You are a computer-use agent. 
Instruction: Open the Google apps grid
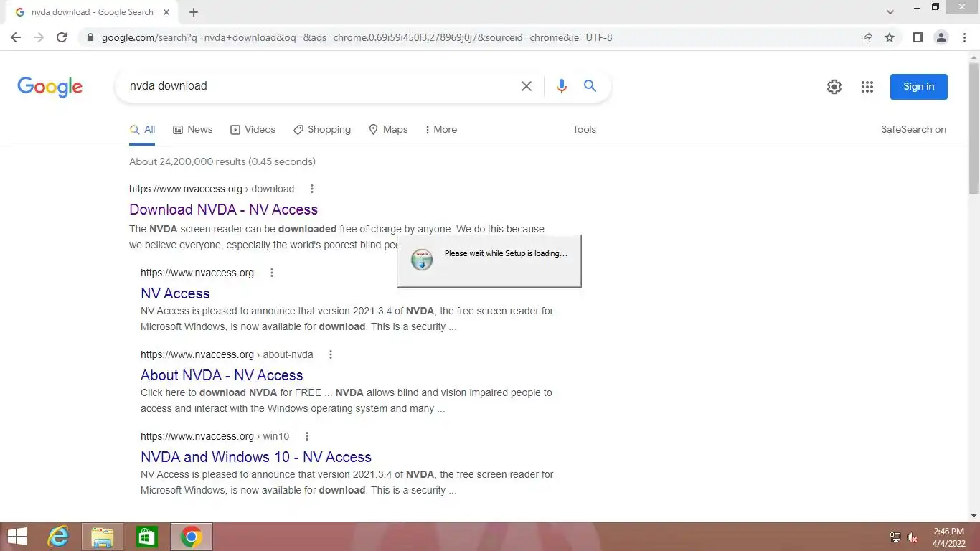(867, 87)
